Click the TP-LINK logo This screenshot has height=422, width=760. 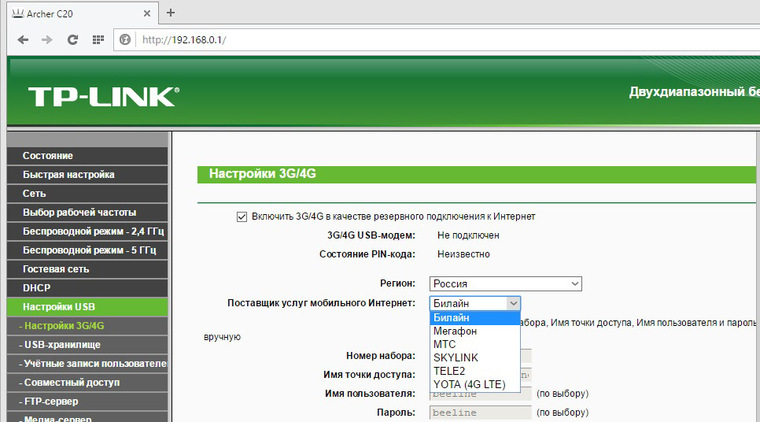point(104,96)
